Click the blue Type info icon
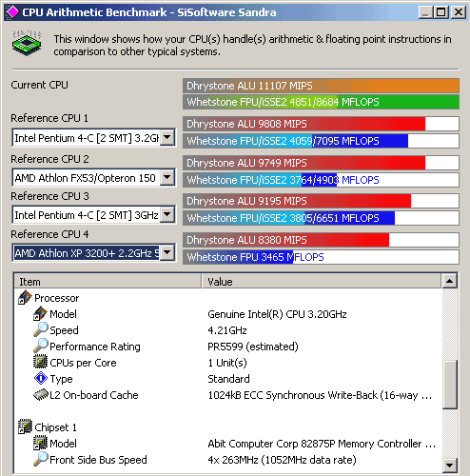 [41, 378]
